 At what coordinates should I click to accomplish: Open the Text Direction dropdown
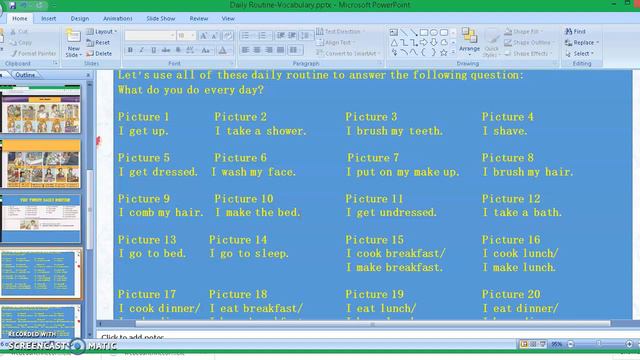coord(340,31)
